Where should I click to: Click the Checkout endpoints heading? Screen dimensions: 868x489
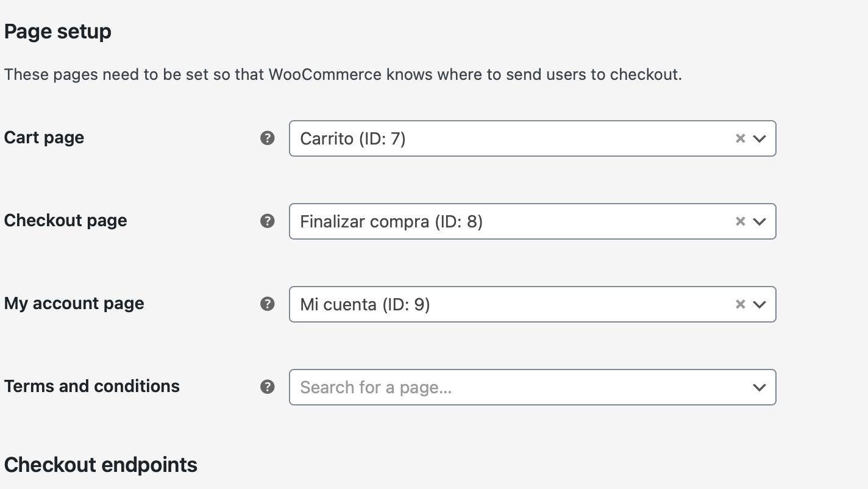(x=101, y=465)
